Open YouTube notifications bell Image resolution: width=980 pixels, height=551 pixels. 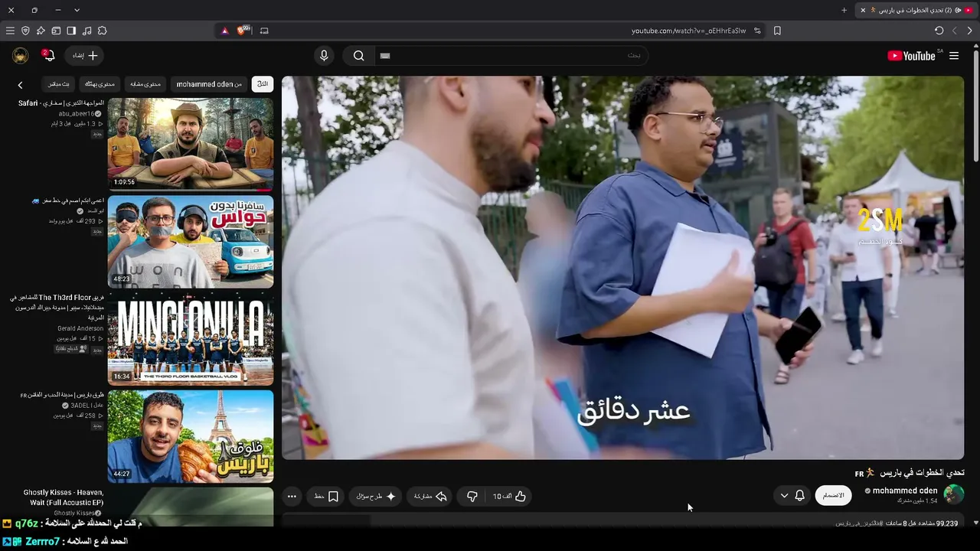[x=48, y=55]
